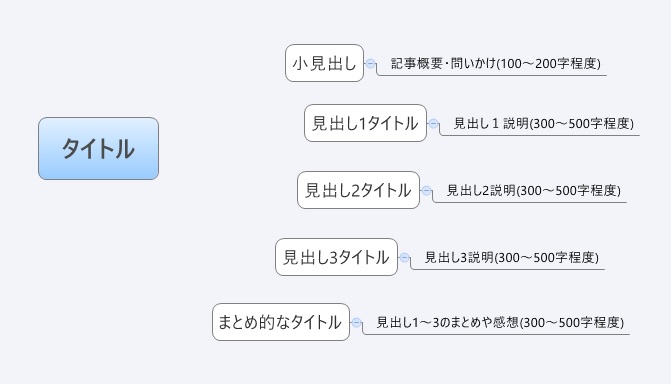
Task: Click the 記事概要・問いかけ(100〜200字程度) subtopic
Action: point(496,64)
